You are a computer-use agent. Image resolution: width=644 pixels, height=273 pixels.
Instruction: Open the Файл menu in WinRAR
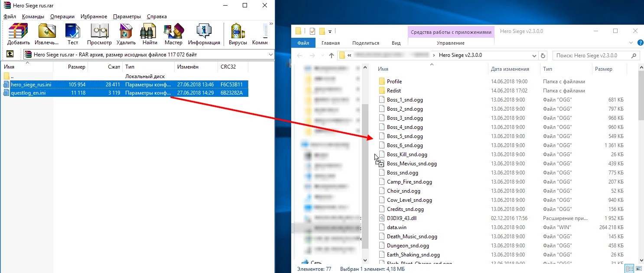10,16
